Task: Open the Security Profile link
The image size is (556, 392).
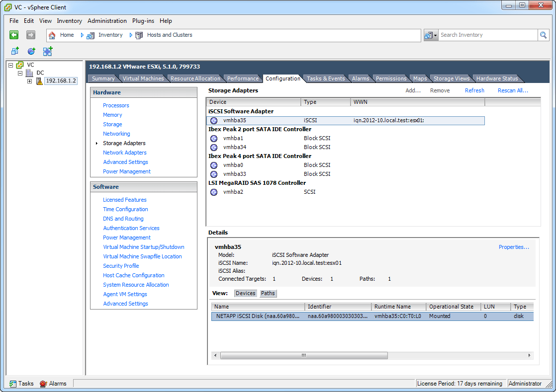Action: pos(121,266)
